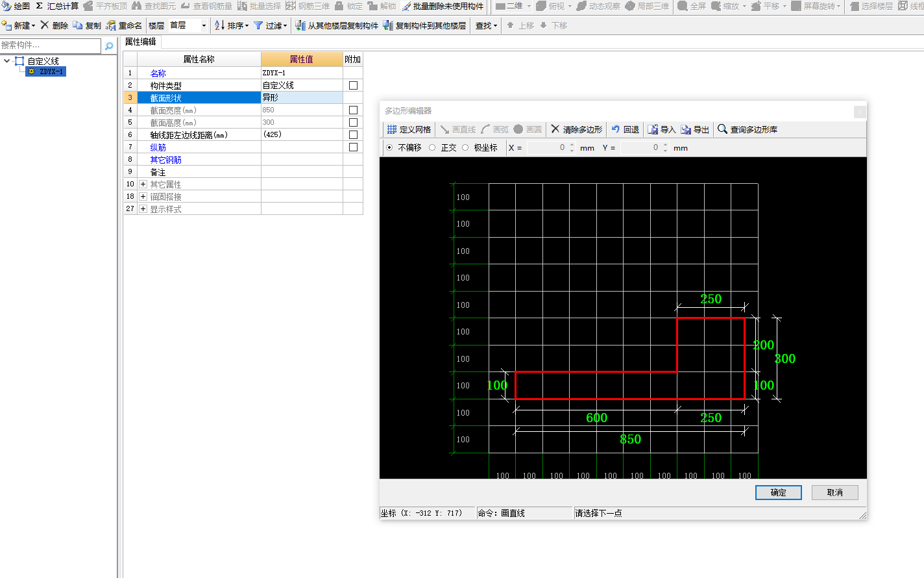This screenshot has width=924, height=578.
Task: Click the 排序 sort icon
Action: [x=219, y=25]
